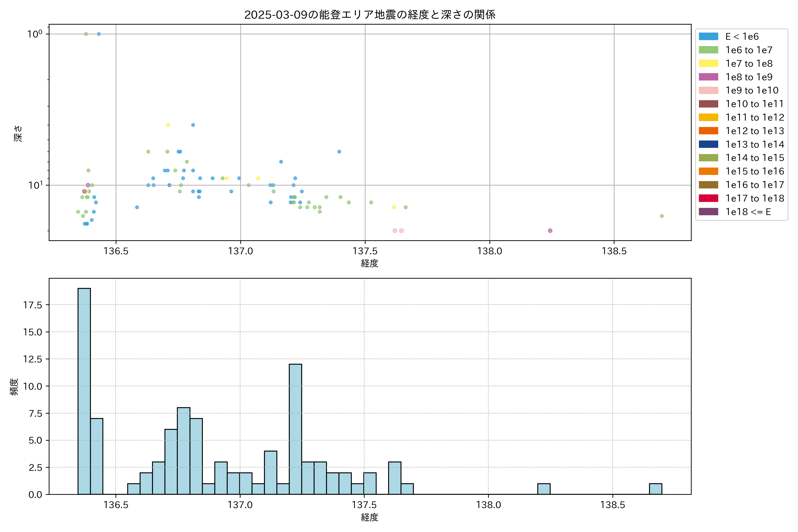Click the green scatter point near 138.7

click(662, 216)
